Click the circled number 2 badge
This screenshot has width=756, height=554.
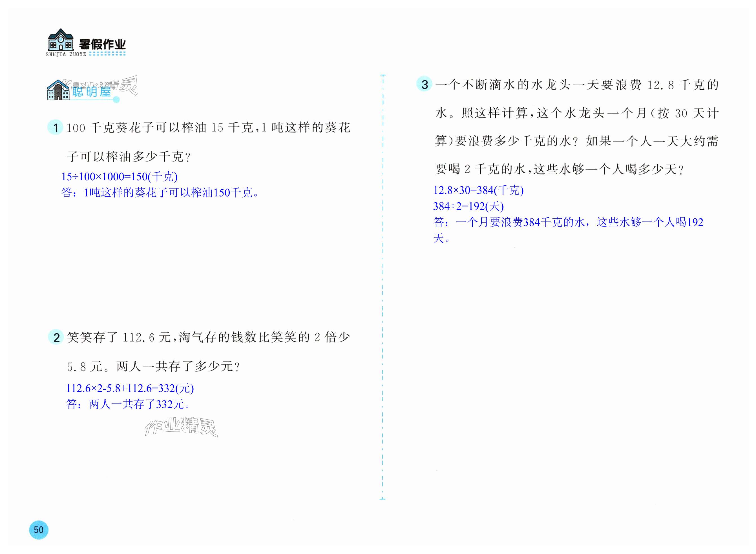(56, 337)
